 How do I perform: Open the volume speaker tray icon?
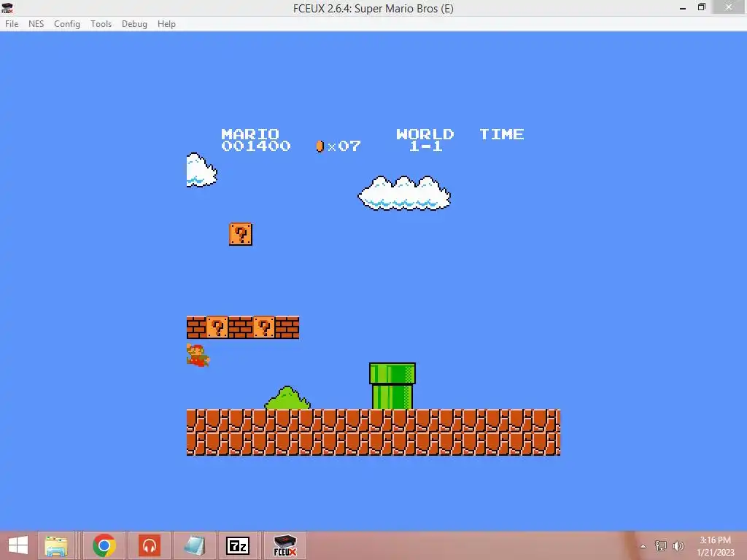(678, 545)
